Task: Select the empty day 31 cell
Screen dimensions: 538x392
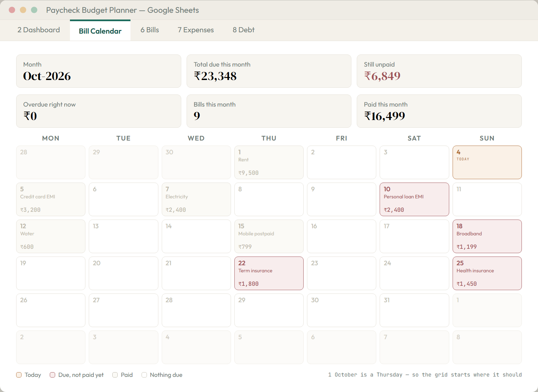Action: click(x=414, y=310)
